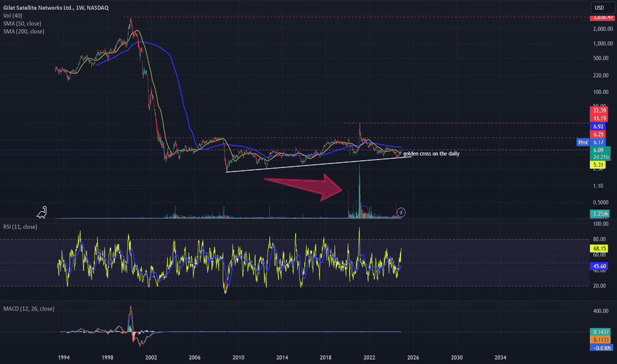This screenshot has height=364, width=617.
Task: Click the 45.60 RSI average label
Action: coord(599,267)
